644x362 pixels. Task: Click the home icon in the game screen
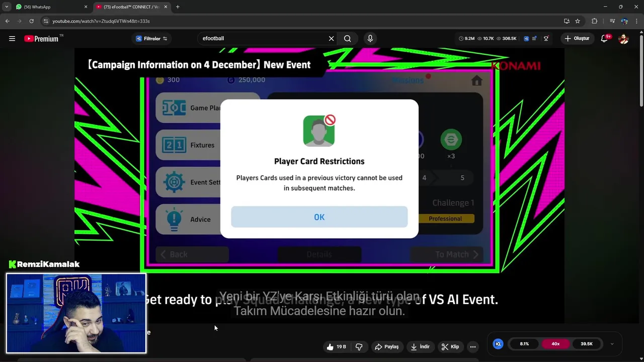point(476,80)
